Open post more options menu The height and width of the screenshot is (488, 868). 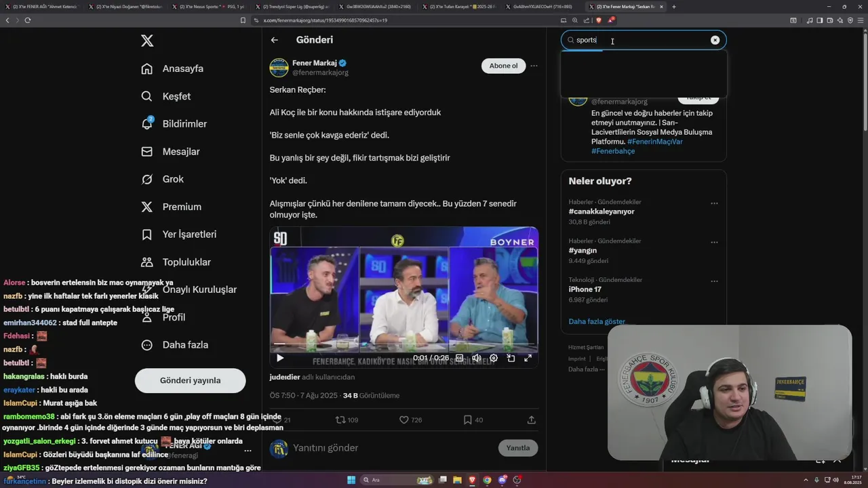(x=534, y=66)
